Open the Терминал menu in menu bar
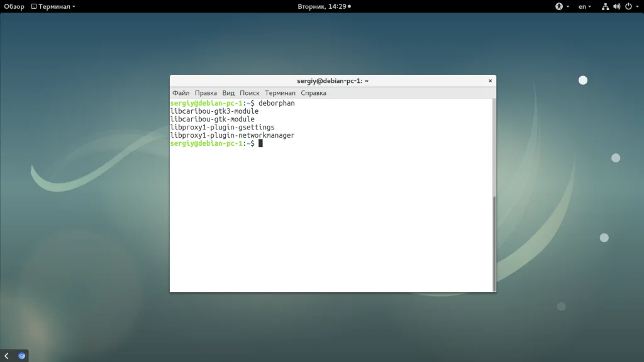Viewport: 644px width, 362px height. coord(280,93)
